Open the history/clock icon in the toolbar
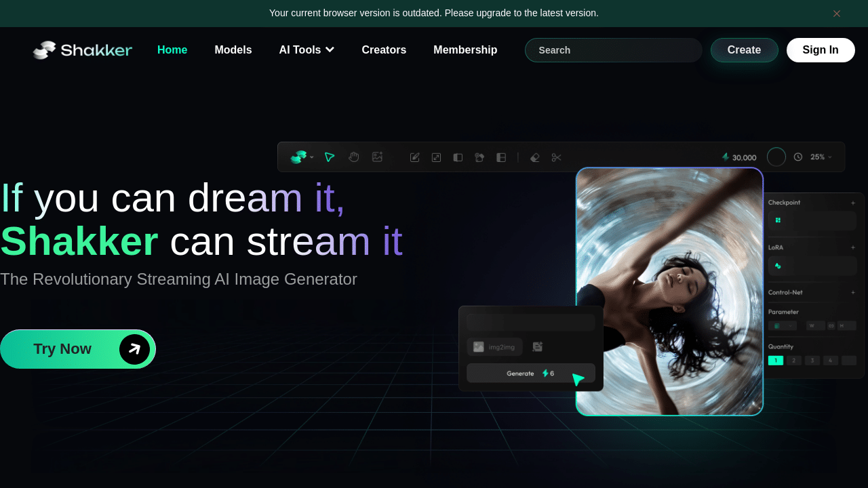Viewport: 868px width, 488px height. [x=798, y=157]
